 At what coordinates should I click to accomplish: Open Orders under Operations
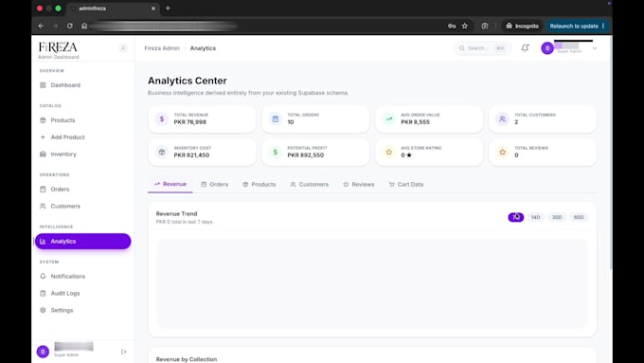coord(82,190)
